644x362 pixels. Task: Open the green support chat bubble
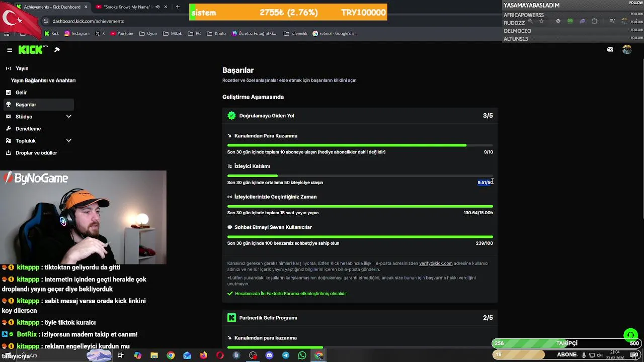tap(630, 335)
